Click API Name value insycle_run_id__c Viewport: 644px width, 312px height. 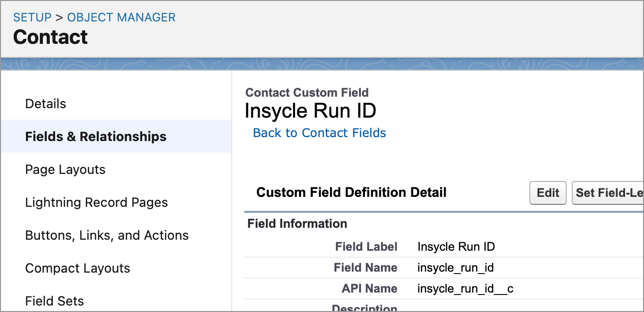click(466, 289)
